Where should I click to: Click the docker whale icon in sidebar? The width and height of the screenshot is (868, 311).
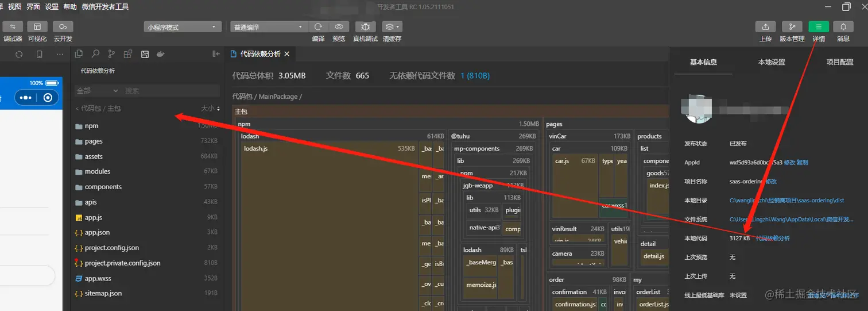161,53
